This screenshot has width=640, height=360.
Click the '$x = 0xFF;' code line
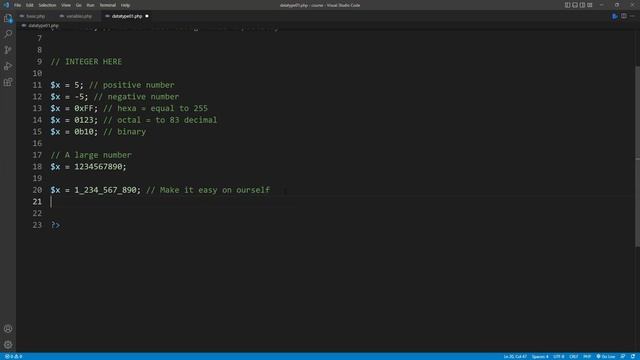[x=74, y=108]
